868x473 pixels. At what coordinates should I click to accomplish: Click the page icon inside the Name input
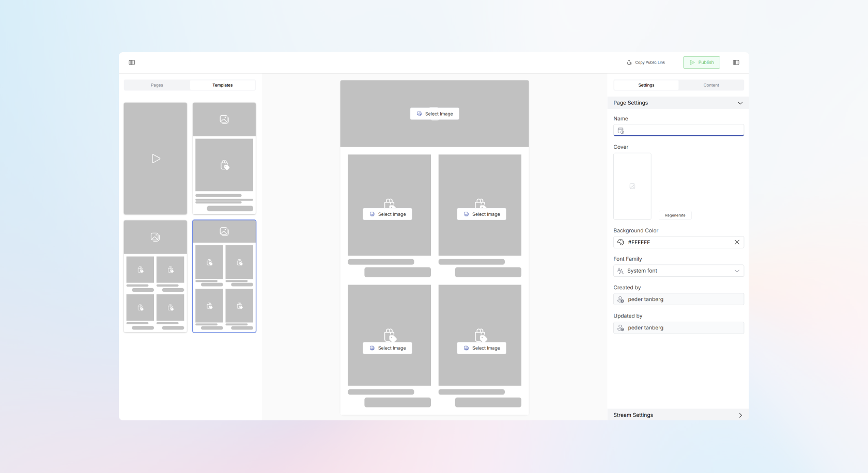621,130
